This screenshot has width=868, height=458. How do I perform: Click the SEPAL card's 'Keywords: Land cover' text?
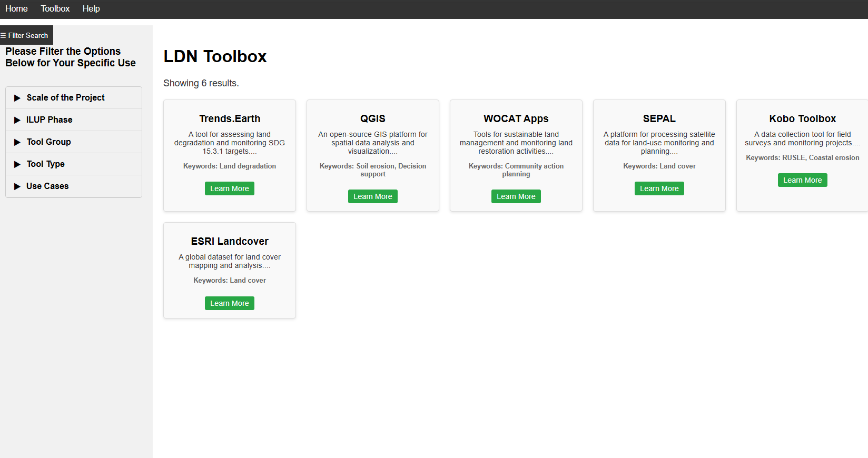(x=659, y=166)
